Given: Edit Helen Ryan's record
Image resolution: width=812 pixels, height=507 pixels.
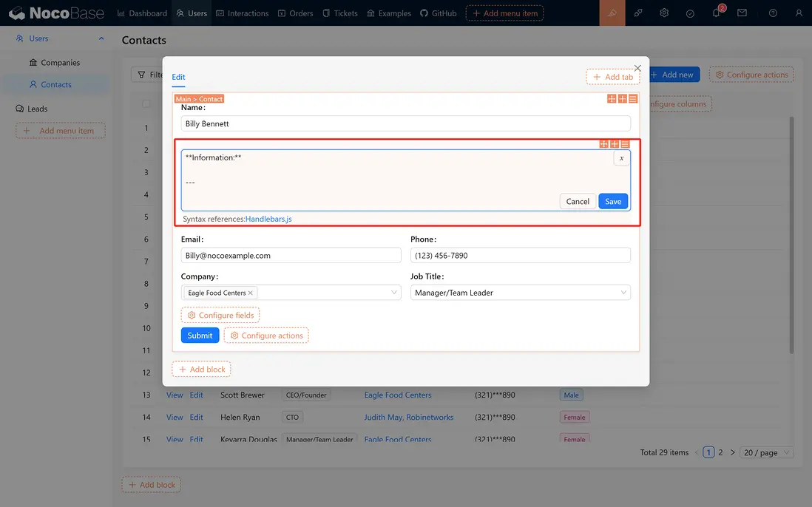Looking at the screenshot, I should pos(196,417).
